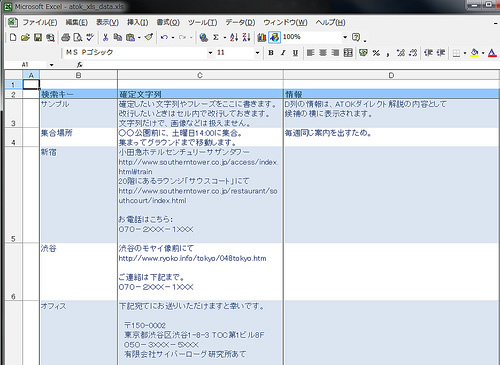
Task: Center text alignment icon
Action: coord(323,53)
